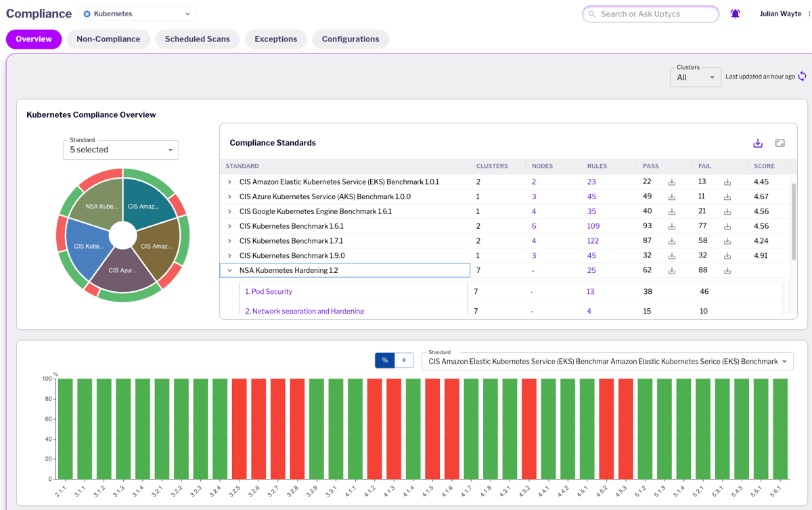
Task: Switch to the Exceptions tab
Action: point(276,39)
